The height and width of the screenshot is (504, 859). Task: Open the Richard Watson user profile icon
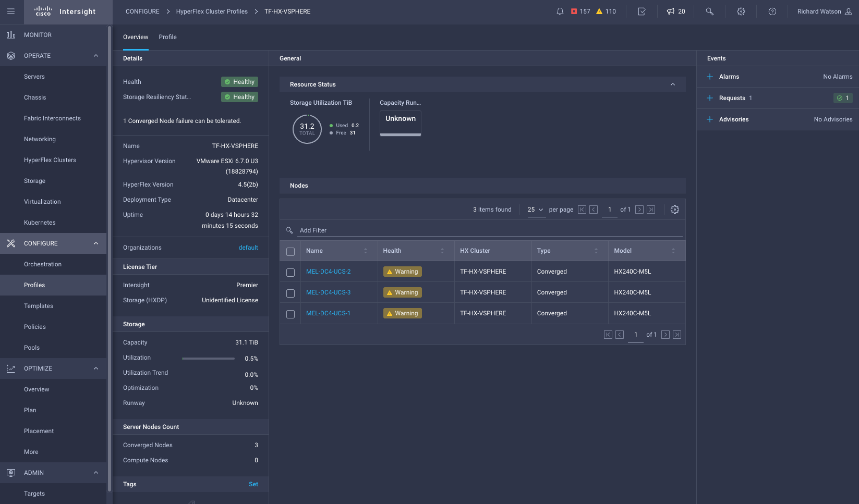click(x=848, y=11)
